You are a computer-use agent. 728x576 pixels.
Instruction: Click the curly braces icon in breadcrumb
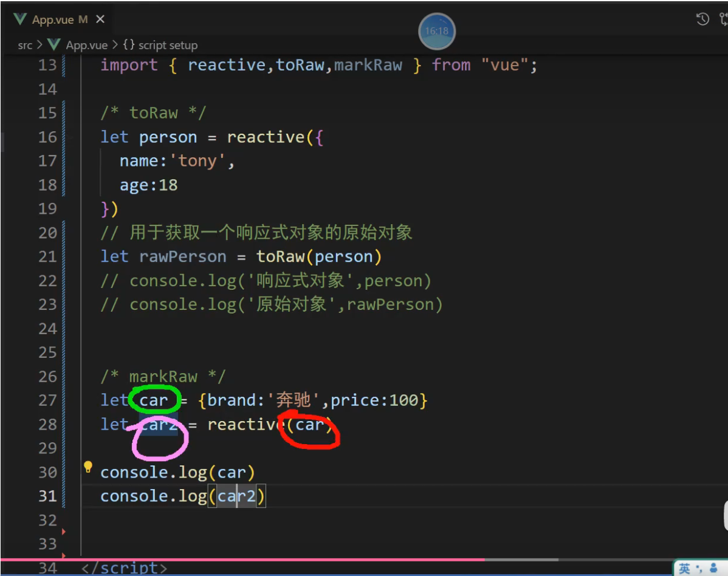coord(129,44)
